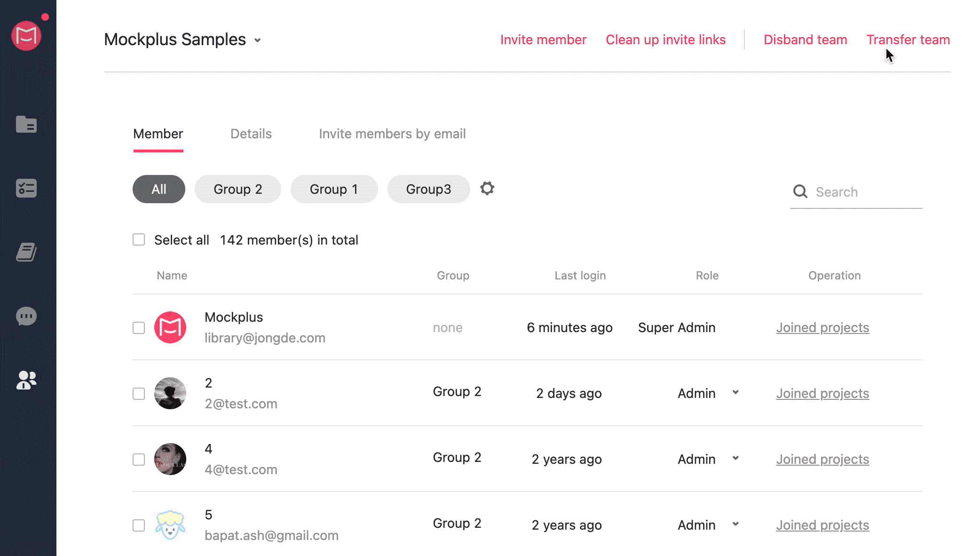Click the search magnifier icon
This screenshot has height=556, width=980.
coord(800,191)
